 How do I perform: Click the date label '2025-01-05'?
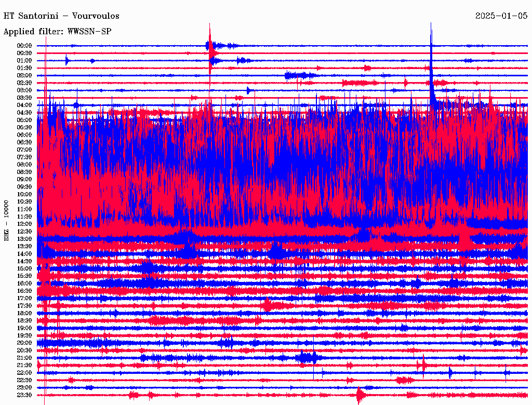[501, 16]
